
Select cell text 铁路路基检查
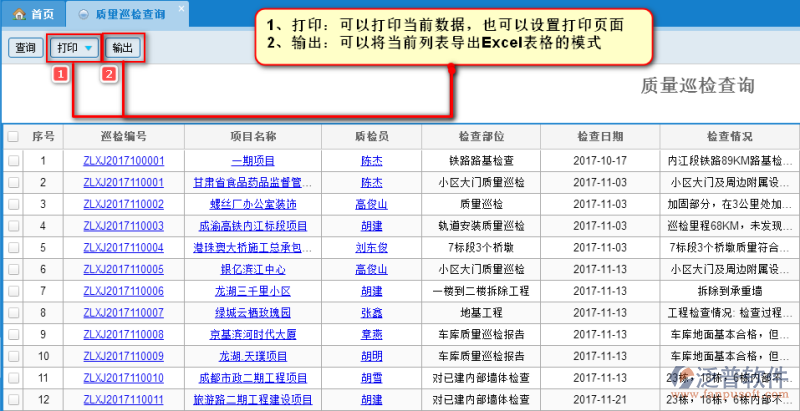coord(481,161)
